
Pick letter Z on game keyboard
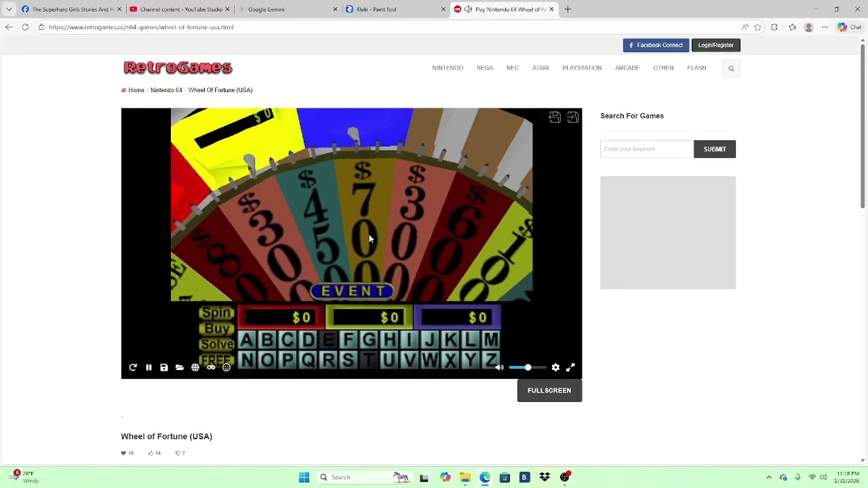point(491,360)
